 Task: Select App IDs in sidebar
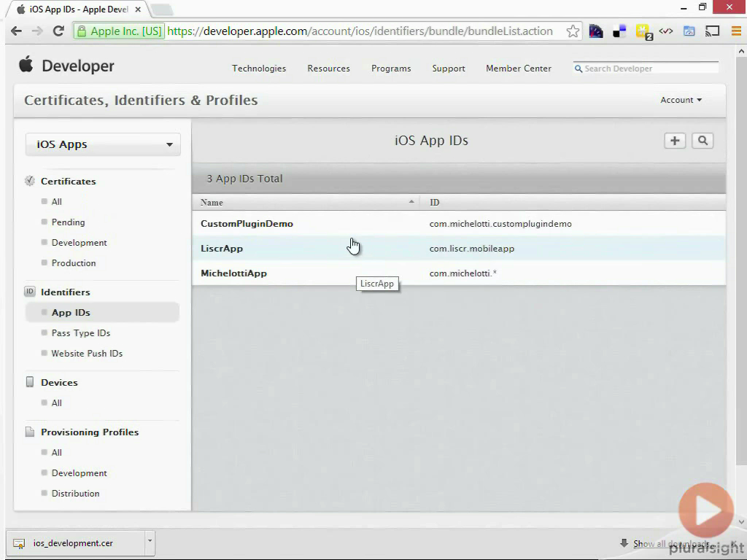coord(102,312)
